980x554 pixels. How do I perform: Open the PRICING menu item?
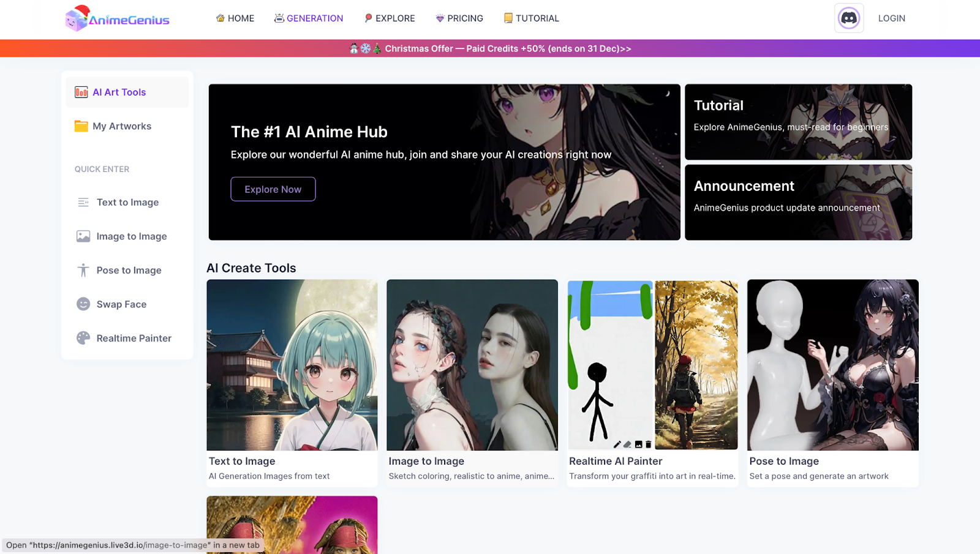459,18
